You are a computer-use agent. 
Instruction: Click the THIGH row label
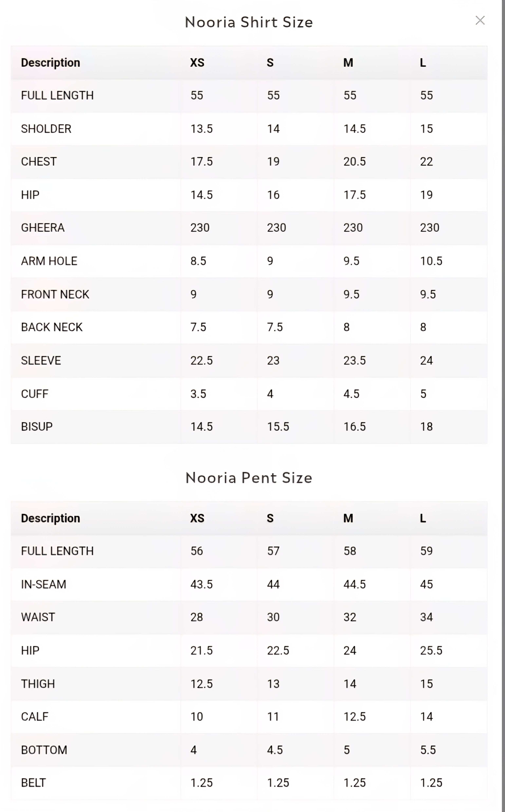click(38, 684)
